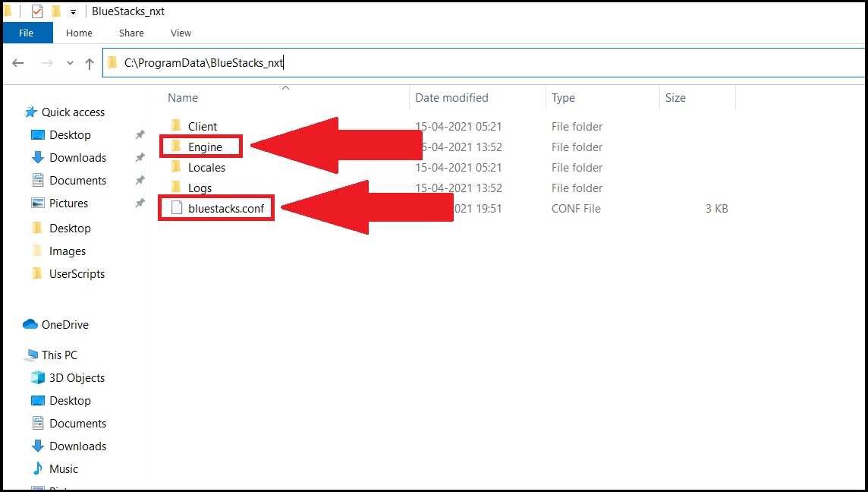Switch to the Share ribbon tab
This screenshot has height=492, width=868.
pyautogui.click(x=131, y=33)
